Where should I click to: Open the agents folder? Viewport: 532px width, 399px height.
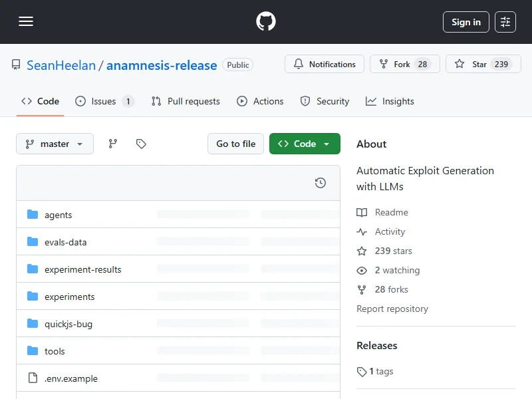[58, 215]
